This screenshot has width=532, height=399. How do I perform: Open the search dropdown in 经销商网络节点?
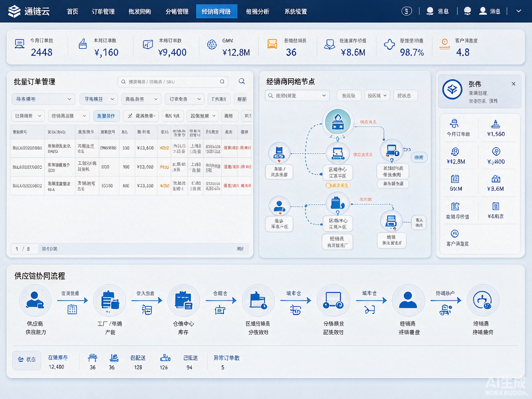[x=297, y=96]
